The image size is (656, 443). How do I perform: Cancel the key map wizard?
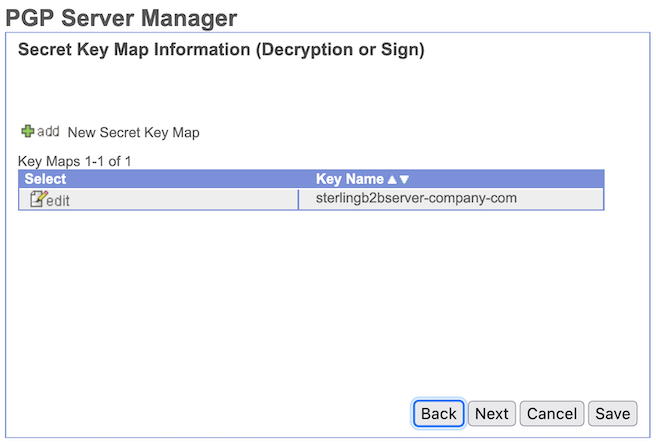[x=552, y=414]
